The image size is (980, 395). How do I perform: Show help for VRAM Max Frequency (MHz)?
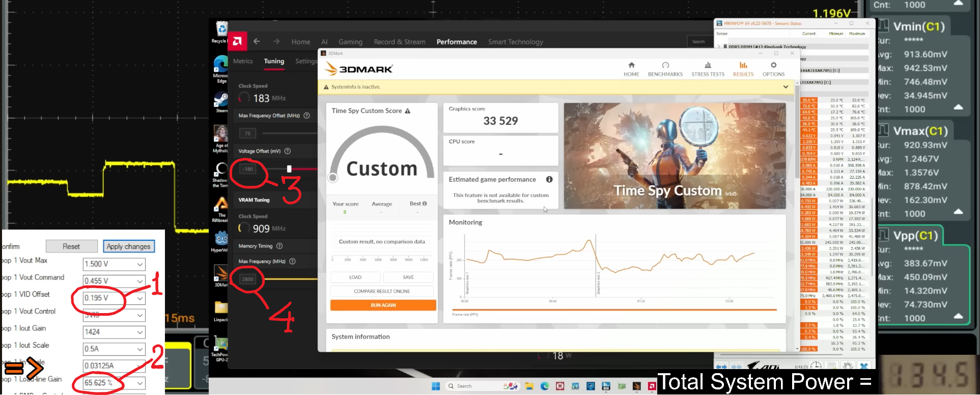pyautogui.click(x=292, y=261)
